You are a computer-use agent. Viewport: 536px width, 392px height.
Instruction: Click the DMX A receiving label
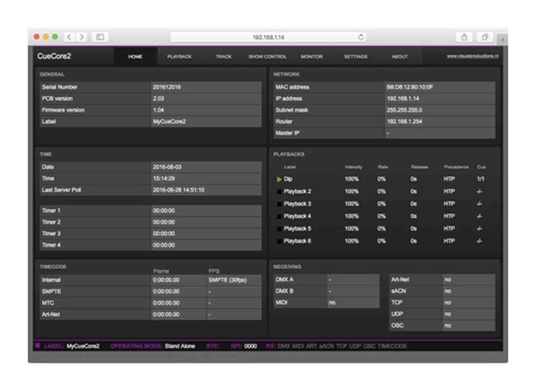click(284, 279)
